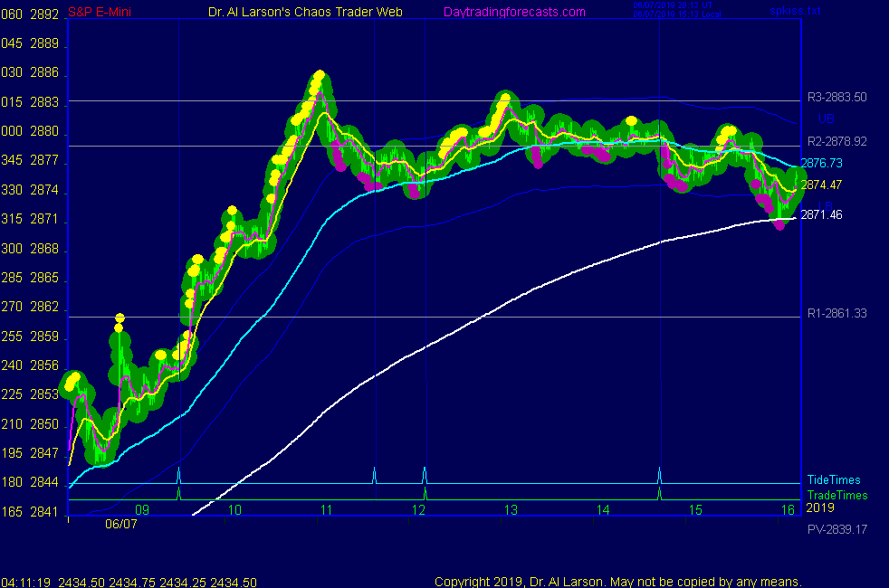Click the 16 hour label on time axis
Screen dimensions: 889x588
[x=788, y=510]
